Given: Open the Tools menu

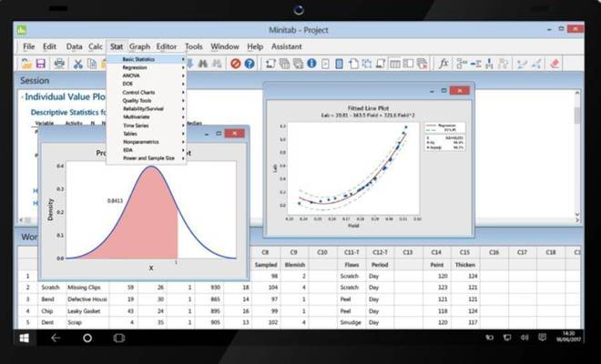Looking at the screenshot, I should 194,46.
